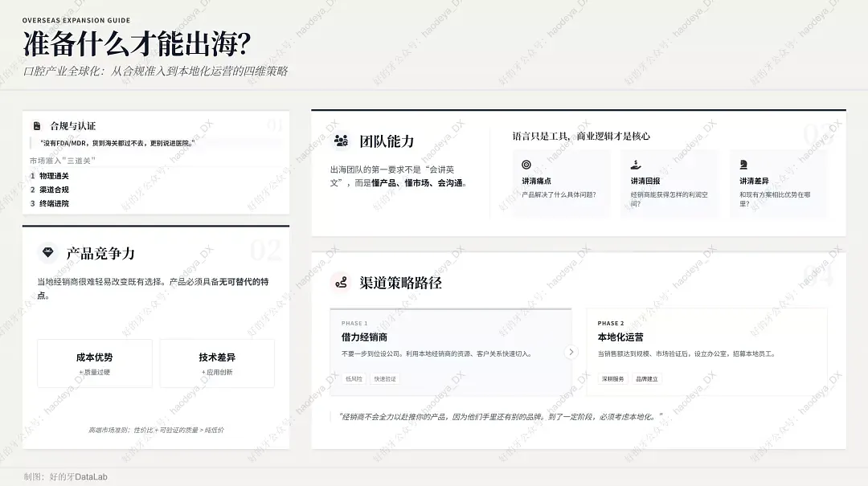Click the team icon next to 团队能力
This screenshot has height=486, width=868.
[x=342, y=141]
